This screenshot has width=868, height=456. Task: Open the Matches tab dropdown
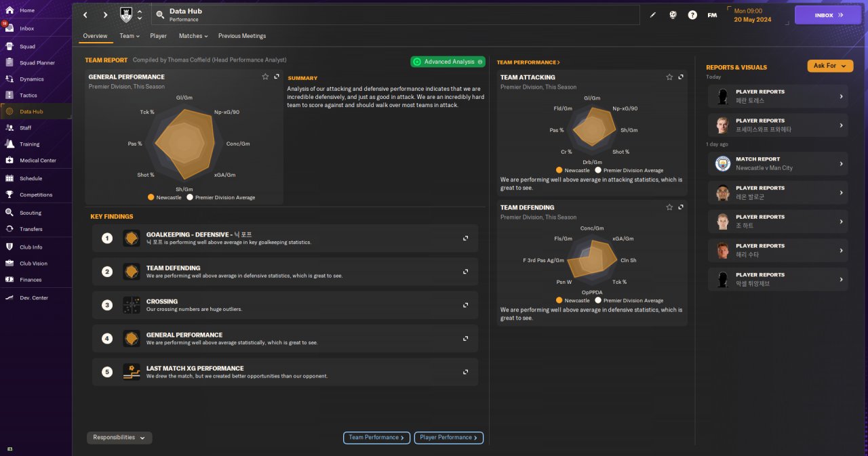[193, 36]
